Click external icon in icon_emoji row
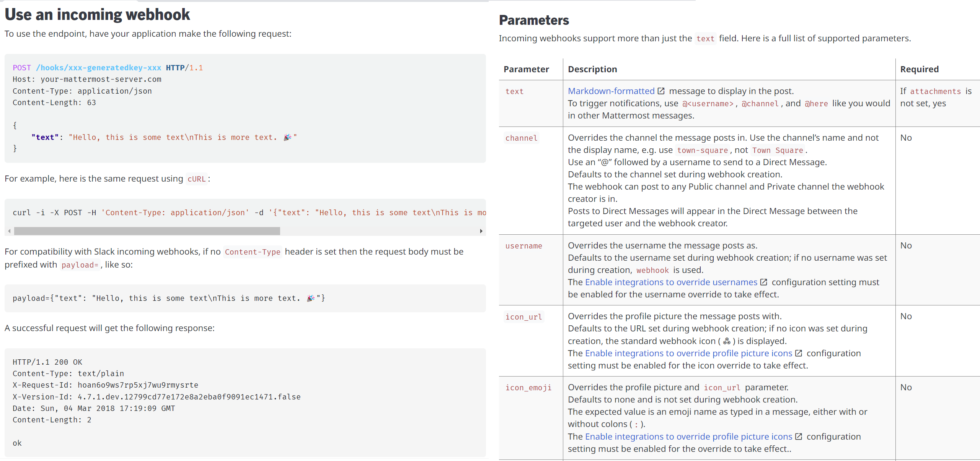Screen dimensions: 980x461 point(798,437)
